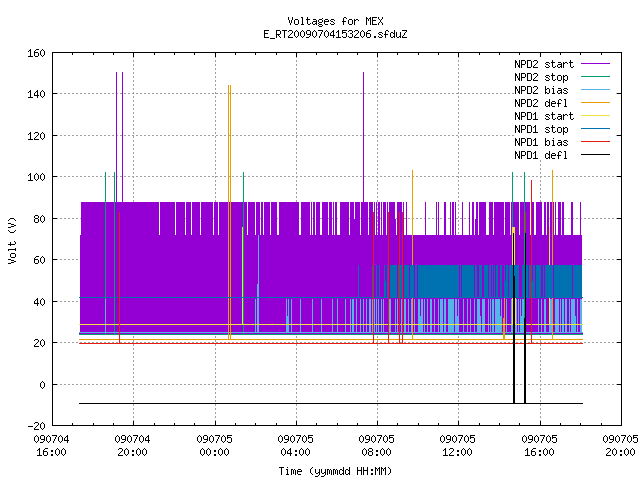Select the filename E_RT20090704153206.sfduZ subtitle
The image size is (640, 480).
[335, 34]
